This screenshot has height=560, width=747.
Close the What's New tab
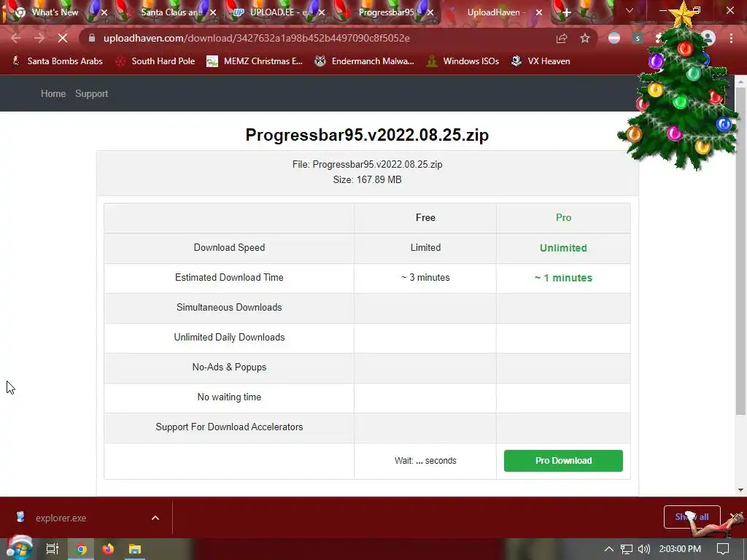(x=104, y=12)
